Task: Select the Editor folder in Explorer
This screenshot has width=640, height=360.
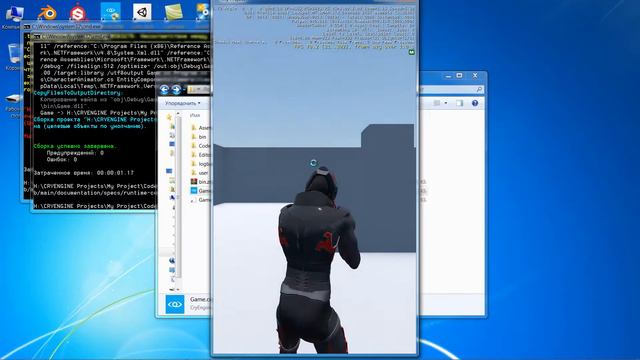Action: pos(201,155)
